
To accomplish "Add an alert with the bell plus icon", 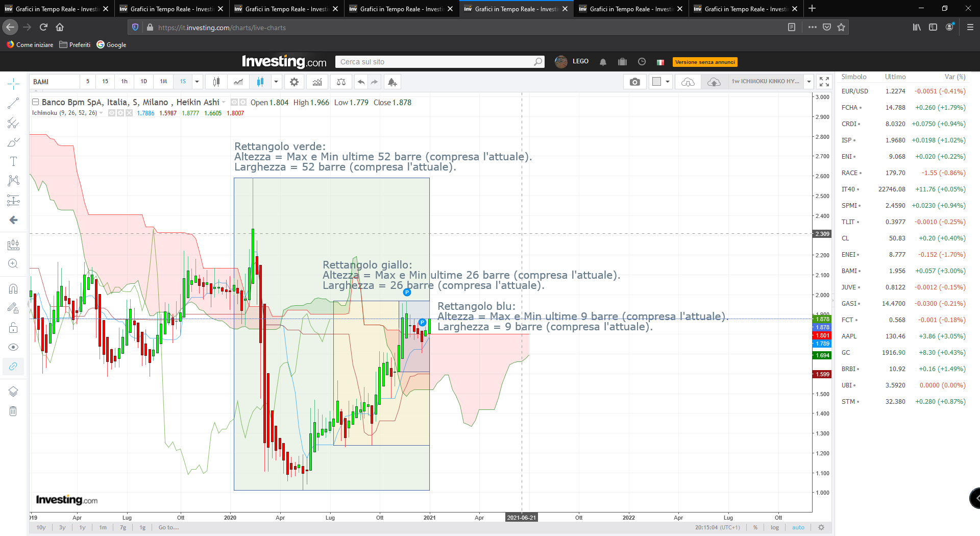I will (392, 82).
